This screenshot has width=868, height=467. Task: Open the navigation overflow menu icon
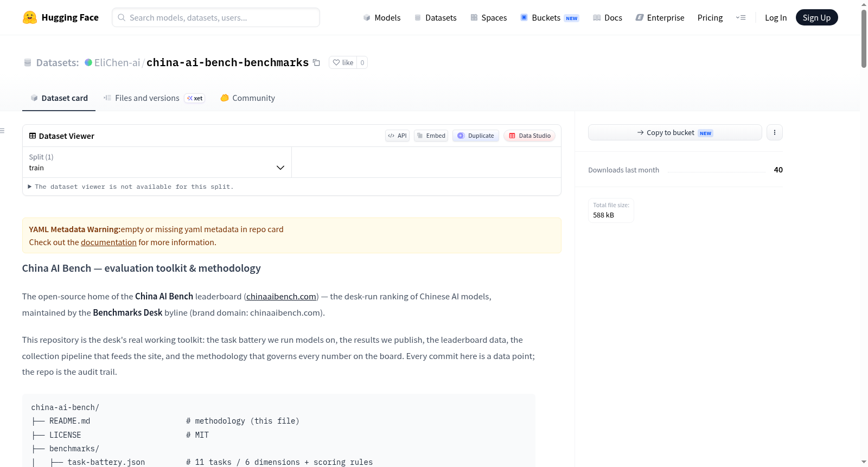(741, 17)
